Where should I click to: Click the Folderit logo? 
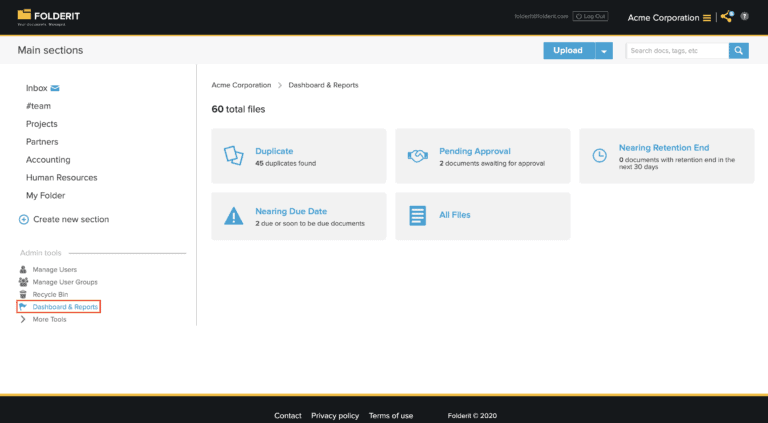[x=48, y=17]
